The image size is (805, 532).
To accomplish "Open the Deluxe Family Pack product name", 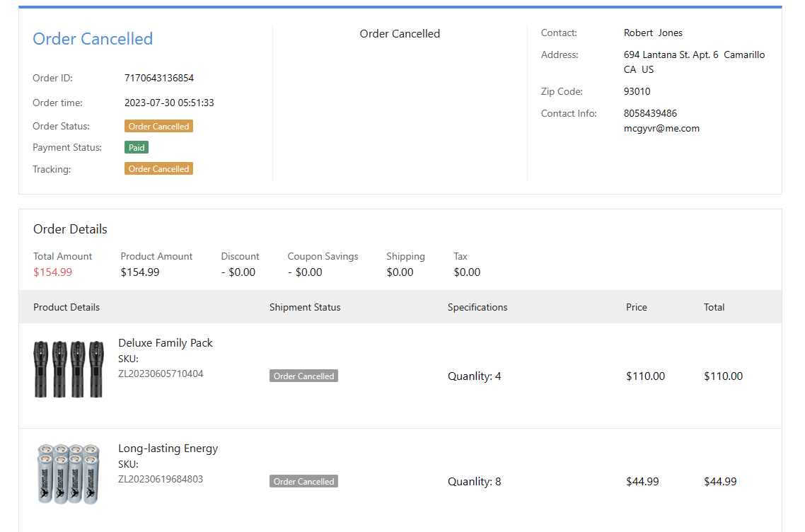I will 165,343.
